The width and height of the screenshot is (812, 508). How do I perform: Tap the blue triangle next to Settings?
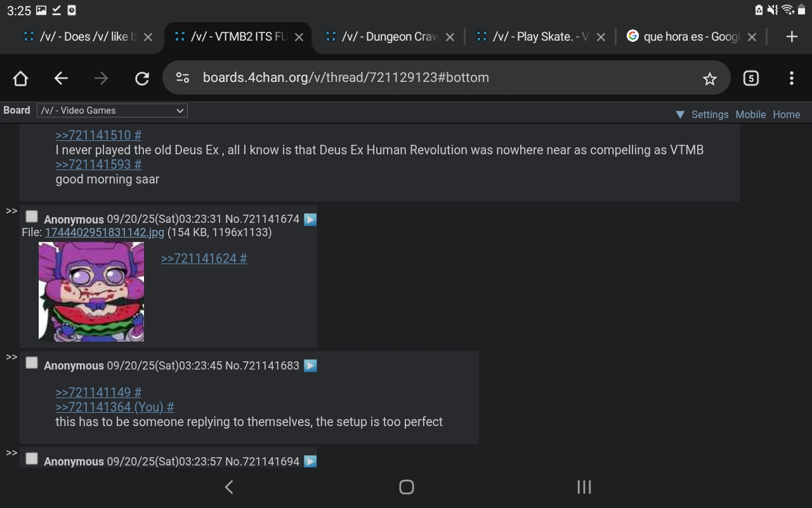pyautogui.click(x=680, y=114)
